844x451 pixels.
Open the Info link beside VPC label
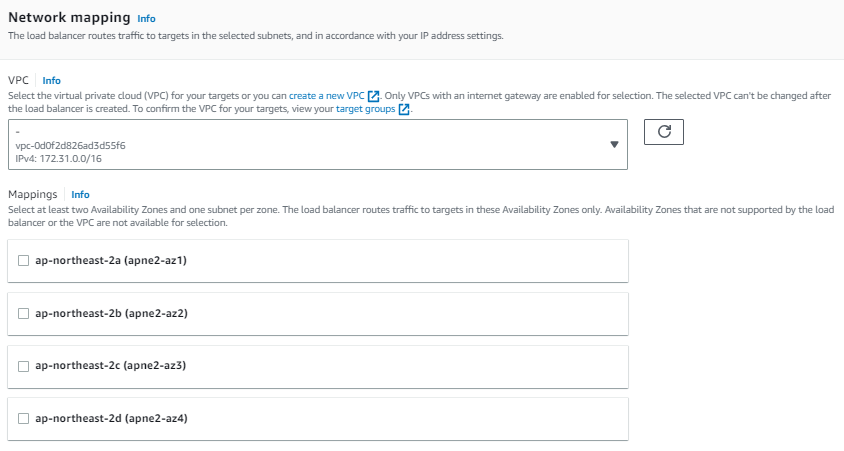52,80
